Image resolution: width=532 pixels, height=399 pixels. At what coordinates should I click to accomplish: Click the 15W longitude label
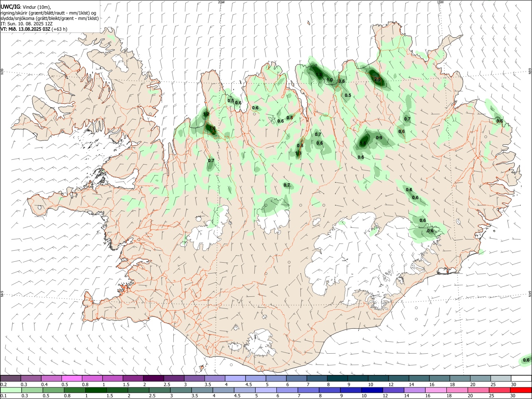[440, 2]
